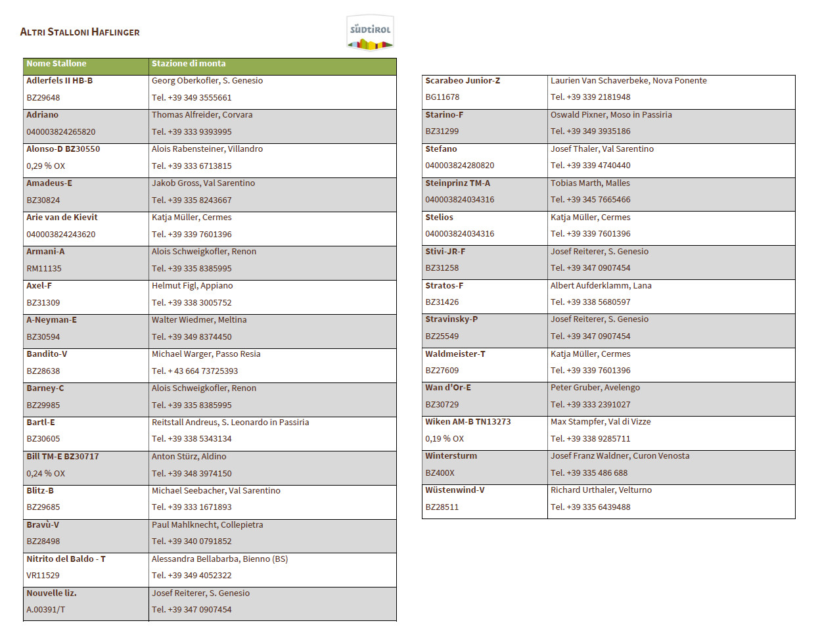Click the Arie van de Kievit name

pos(62,218)
